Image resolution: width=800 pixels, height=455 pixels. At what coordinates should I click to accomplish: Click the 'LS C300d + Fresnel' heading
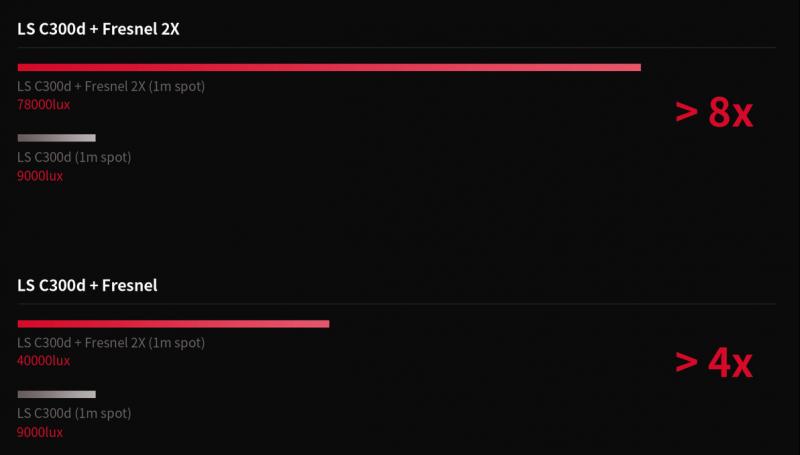click(87, 285)
